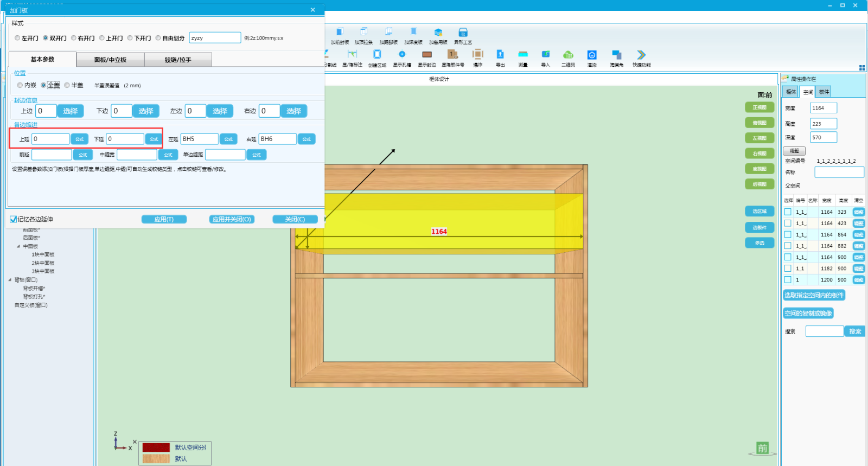Click the 应用并关闭(O) button
This screenshot has width=868, height=466.
click(232, 219)
